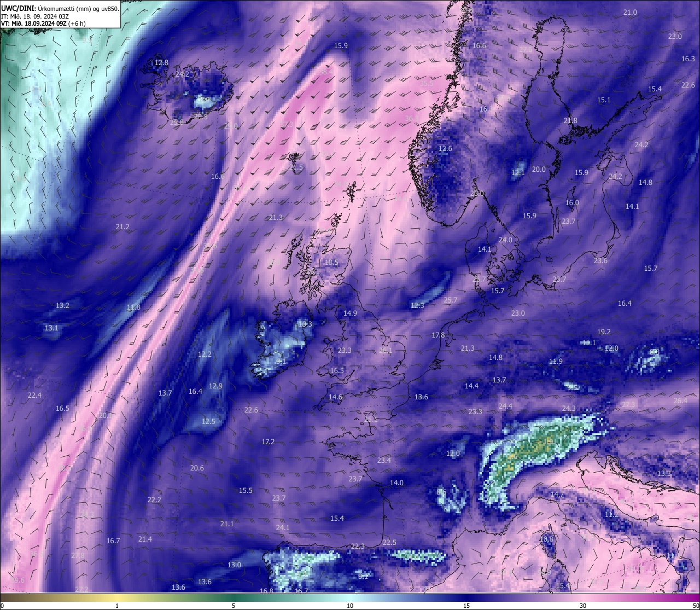Click the map value 12.1

[518, 173]
